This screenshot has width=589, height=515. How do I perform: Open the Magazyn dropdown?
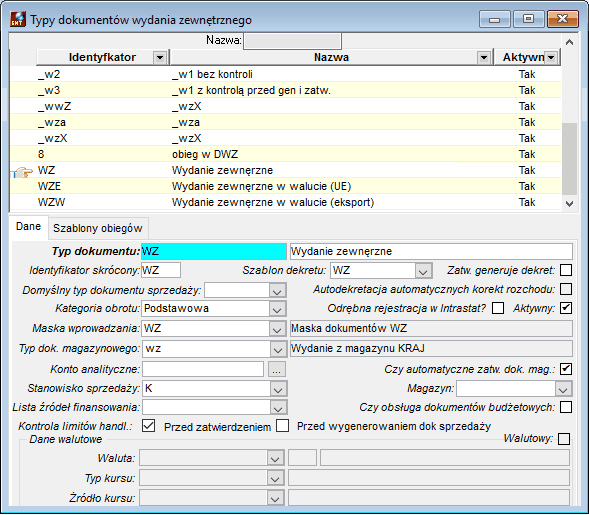[x=563, y=388]
